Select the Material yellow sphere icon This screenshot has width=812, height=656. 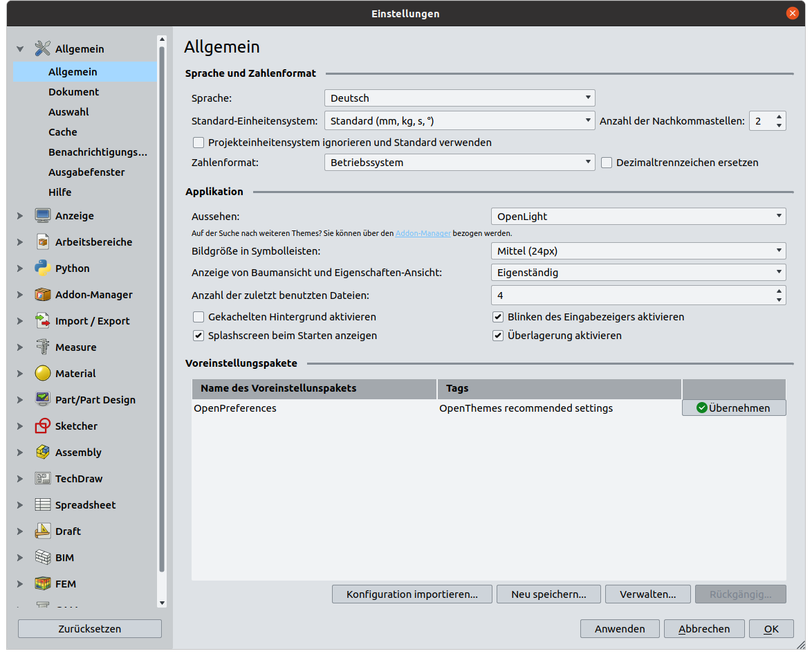(43, 374)
